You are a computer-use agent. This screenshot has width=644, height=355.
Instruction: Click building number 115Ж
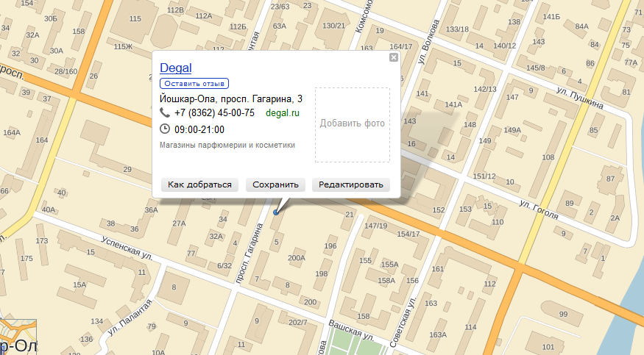123,46
